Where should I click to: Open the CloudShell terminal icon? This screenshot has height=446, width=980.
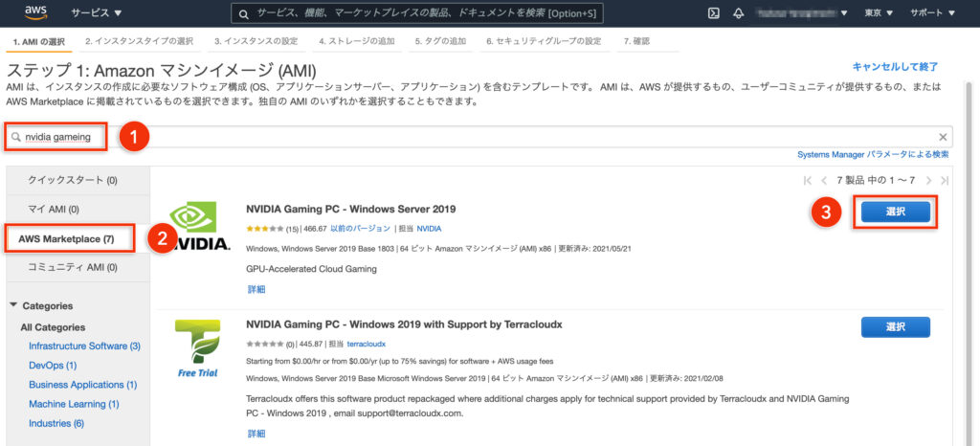(714, 13)
